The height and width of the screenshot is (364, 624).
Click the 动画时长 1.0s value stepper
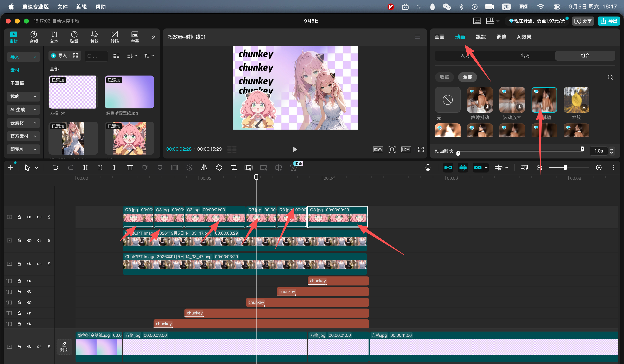click(x=612, y=151)
